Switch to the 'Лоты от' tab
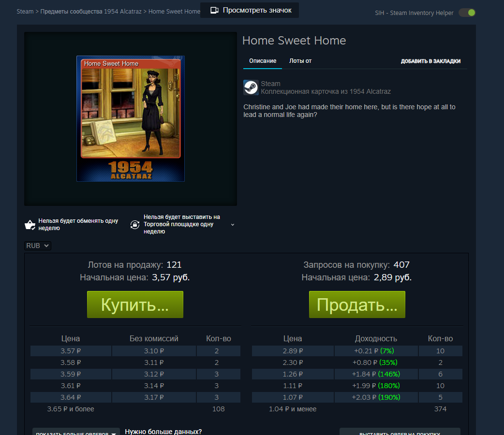Image resolution: width=504 pixels, height=435 pixels. pyautogui.click(x=300, y=61)
